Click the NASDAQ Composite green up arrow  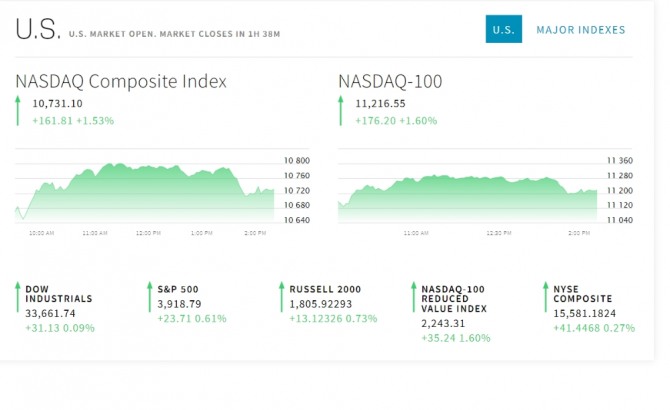(18, 110)
